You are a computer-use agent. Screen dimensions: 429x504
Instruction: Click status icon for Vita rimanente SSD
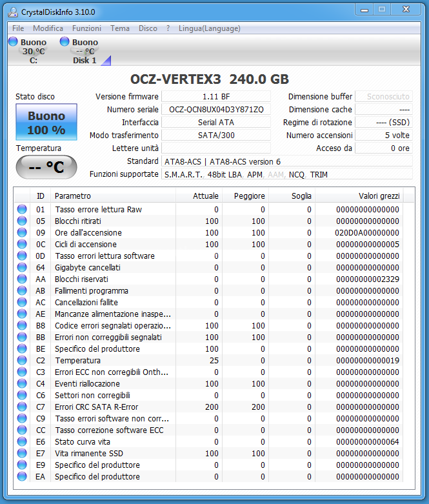pyautogui.click(x=22, y=453)
